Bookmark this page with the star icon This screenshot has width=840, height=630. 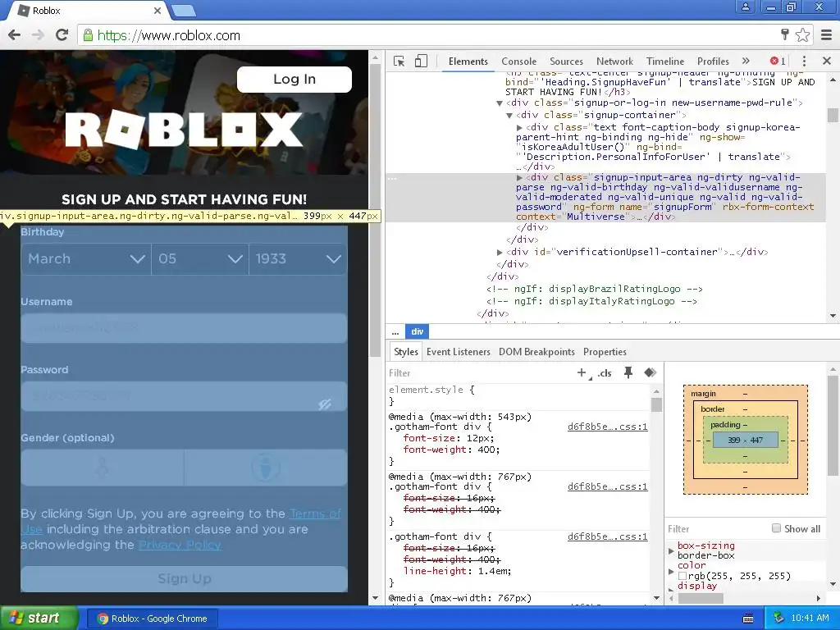[x=802, y=35]
